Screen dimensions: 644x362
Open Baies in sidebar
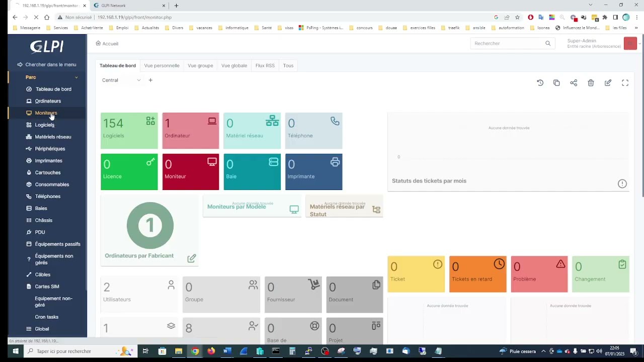(37, 208)
